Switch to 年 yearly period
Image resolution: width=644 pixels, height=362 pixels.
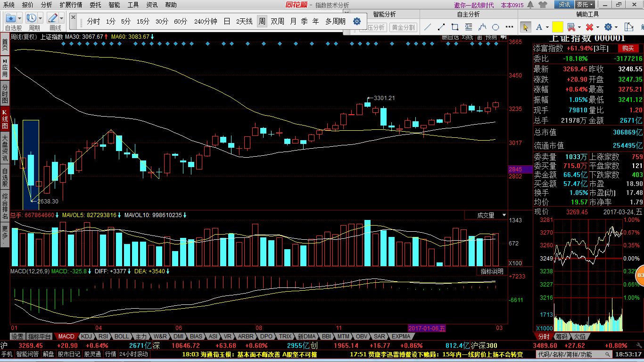[x=315, y=21]
